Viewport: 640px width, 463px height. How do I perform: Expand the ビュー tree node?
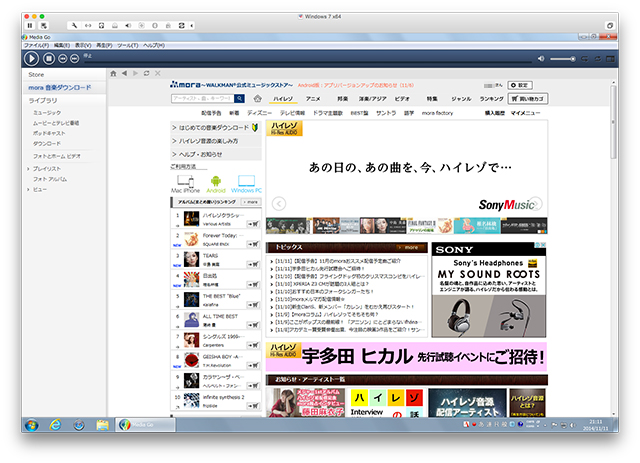[x=28, y=189]
